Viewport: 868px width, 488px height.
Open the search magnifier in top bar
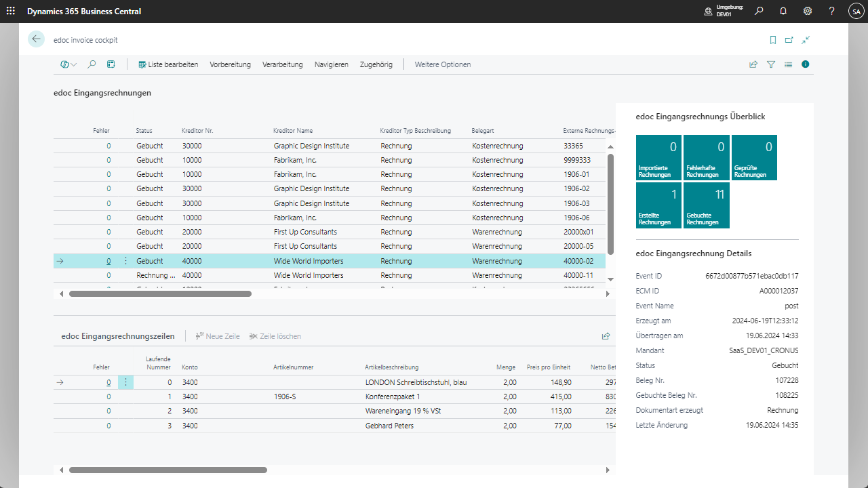(759, 12)
